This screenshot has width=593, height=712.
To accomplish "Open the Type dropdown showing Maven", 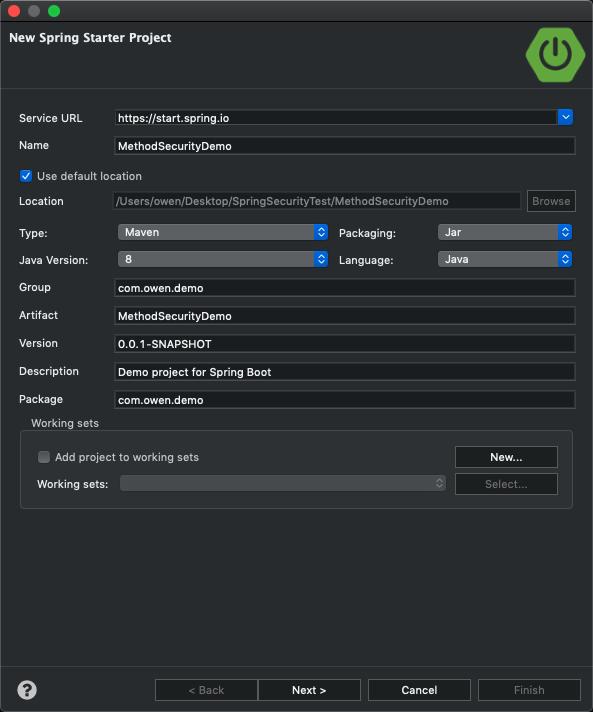I will 223,232.
